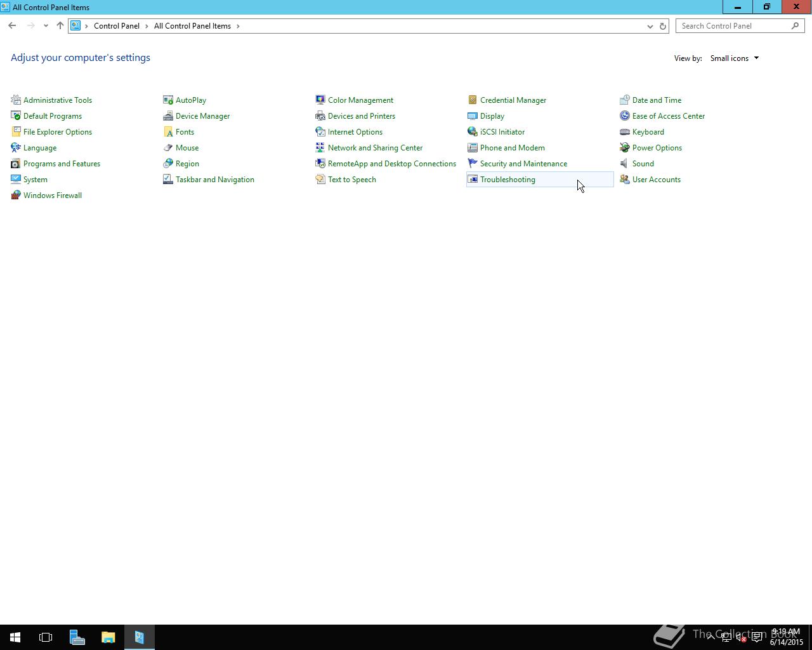
Task: Click the Phone and Modem icon
Action: [473, 147]
